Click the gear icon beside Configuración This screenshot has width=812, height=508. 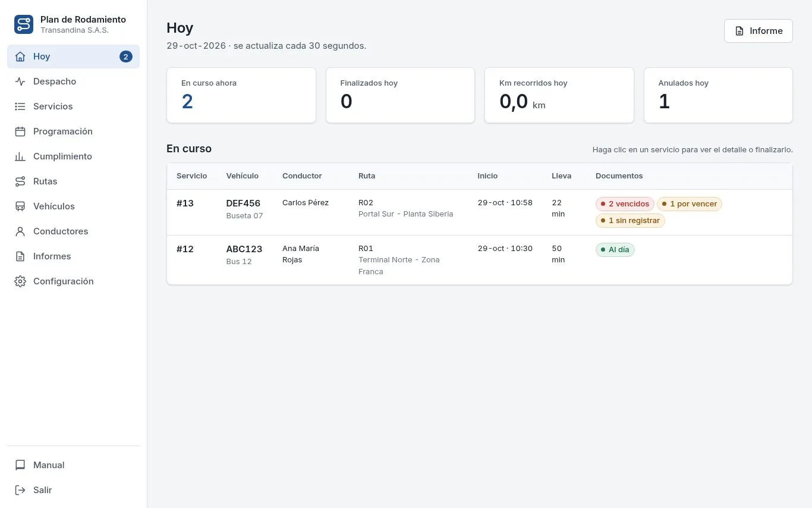(x=20, y=281)
